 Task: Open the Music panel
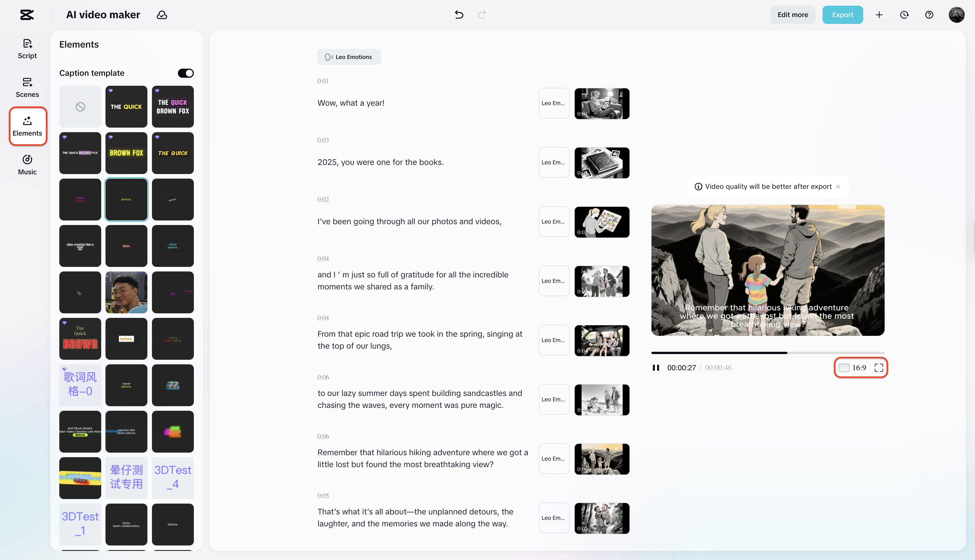(x=27, y=165)
